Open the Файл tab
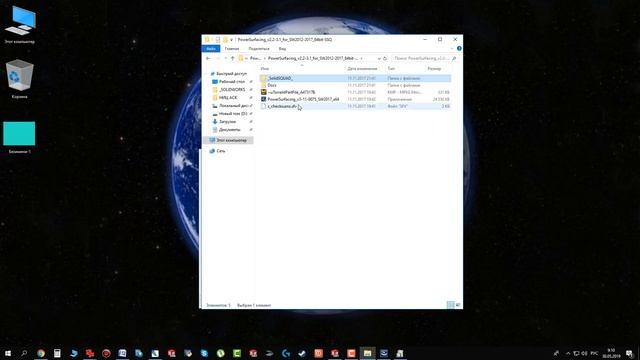The image size is (640, 360). point(211,49)
